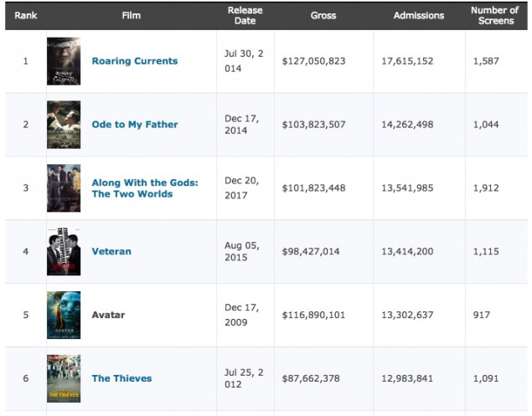This screenshot has height=416, width=532.
Task: Sort by Admissions column header
Action: 419,16
